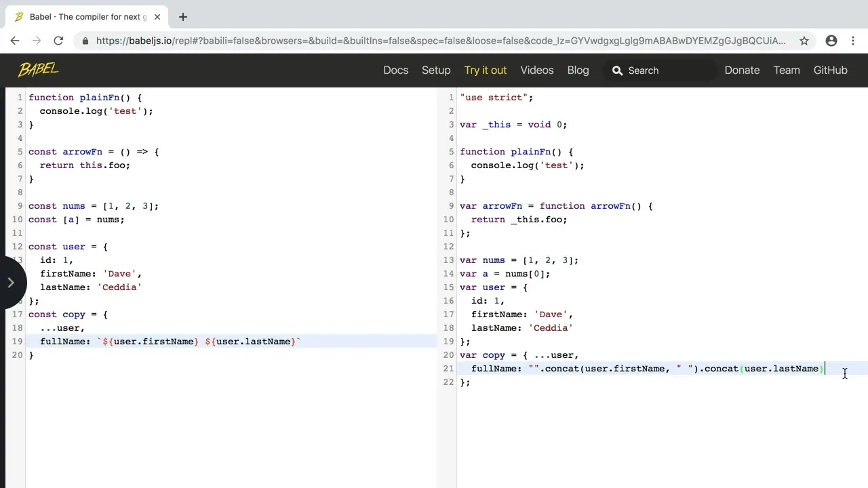
Task: Select the Try it out link
Action: pos(486,70)
